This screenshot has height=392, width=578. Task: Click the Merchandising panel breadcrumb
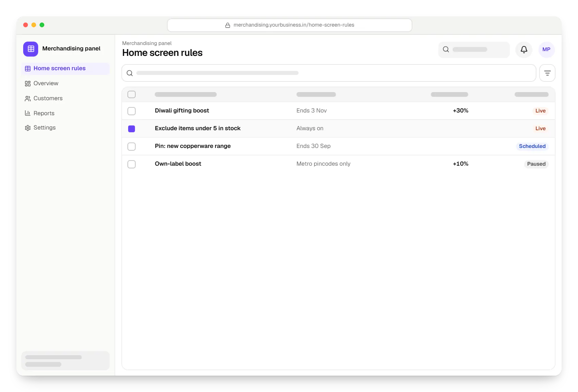[x=147, y=43]
